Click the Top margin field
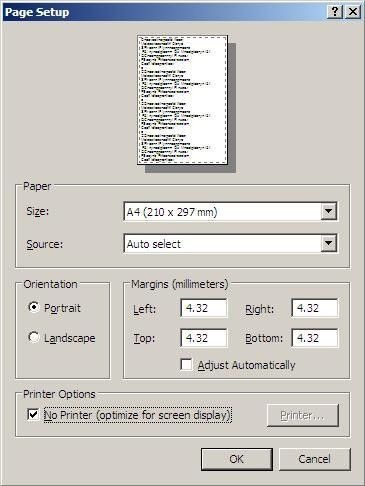Viewport: 365px width, 486px height. 204,338
